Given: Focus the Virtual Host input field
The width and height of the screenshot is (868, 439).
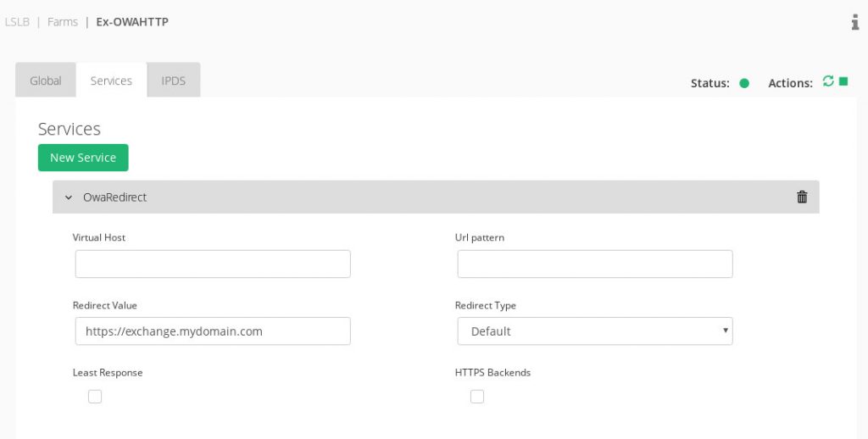Looking at the screenshot, I should pyautogui.click(x=213, y=264).
